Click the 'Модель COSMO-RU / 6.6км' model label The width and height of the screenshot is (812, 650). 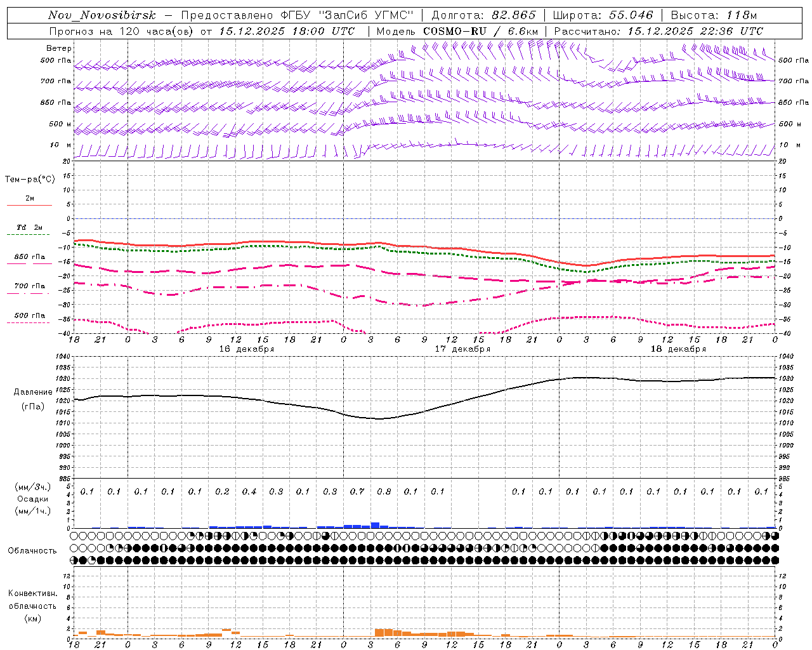point(457,31)
